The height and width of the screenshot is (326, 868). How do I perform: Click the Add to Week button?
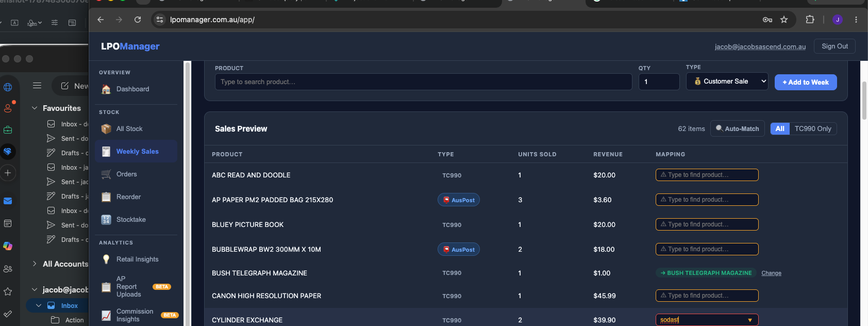pyautogui.click(x=806, y=82)
